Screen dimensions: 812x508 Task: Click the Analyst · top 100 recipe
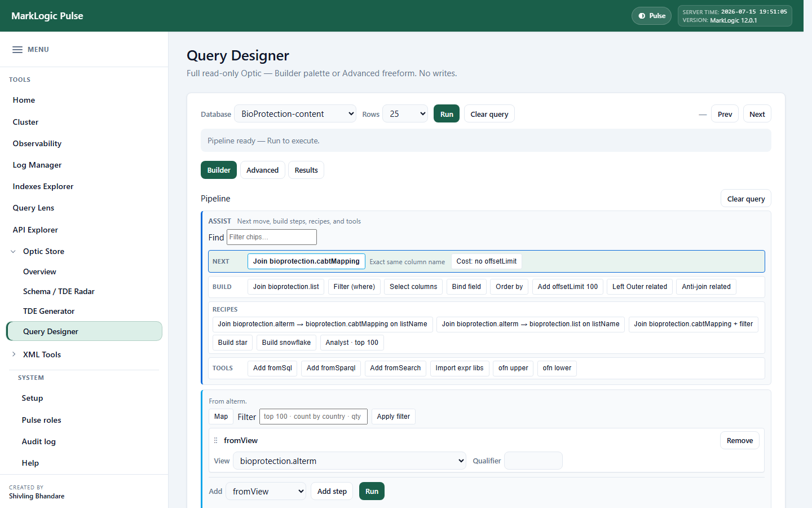pos(352,343)
